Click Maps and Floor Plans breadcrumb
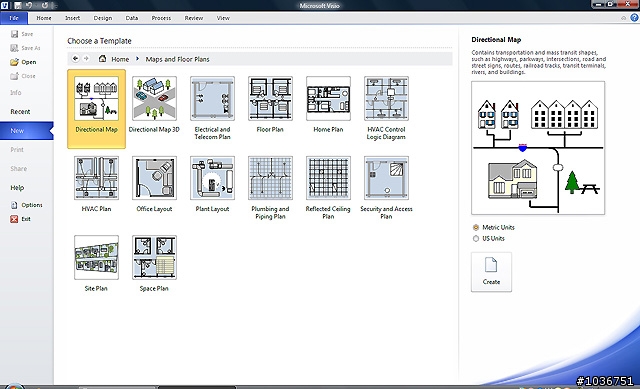The height and width of the screenshot is (389, 640). (x=178, y=59)
